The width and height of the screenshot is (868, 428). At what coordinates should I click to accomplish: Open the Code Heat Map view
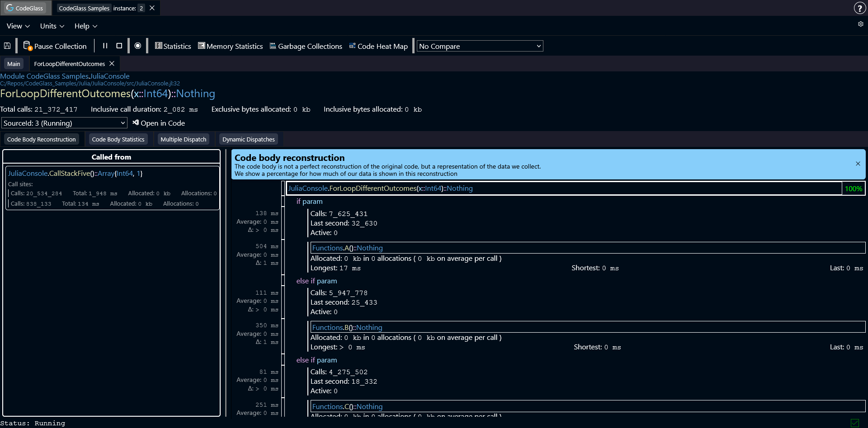tap(378, 46)
